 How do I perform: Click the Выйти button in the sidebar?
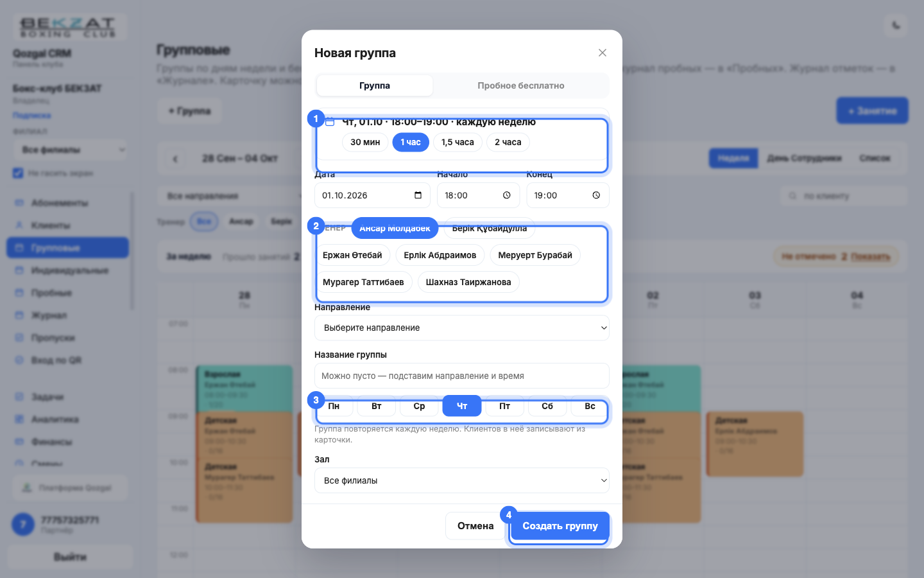pos(70,557)
